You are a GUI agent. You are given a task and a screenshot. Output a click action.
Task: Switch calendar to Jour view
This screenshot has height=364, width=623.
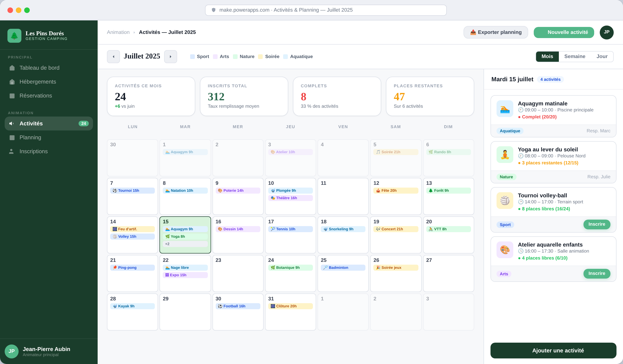pos(602,57)
